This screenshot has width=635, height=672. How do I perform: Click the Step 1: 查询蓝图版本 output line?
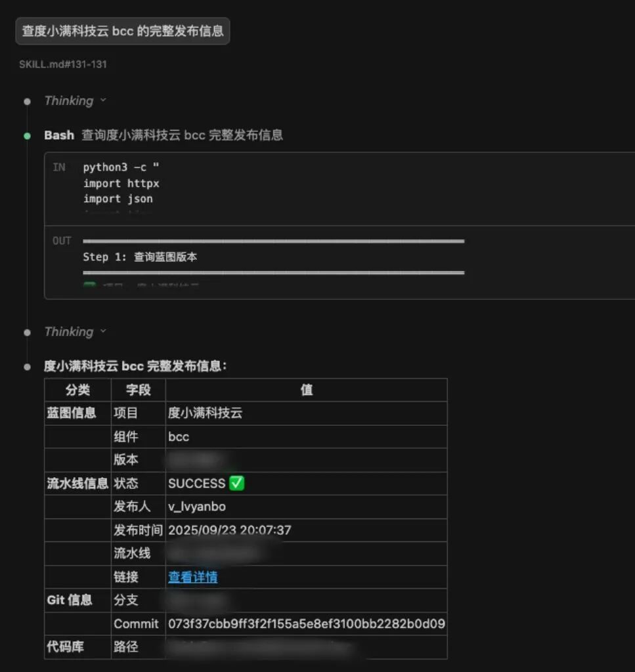tap(140, 257)
